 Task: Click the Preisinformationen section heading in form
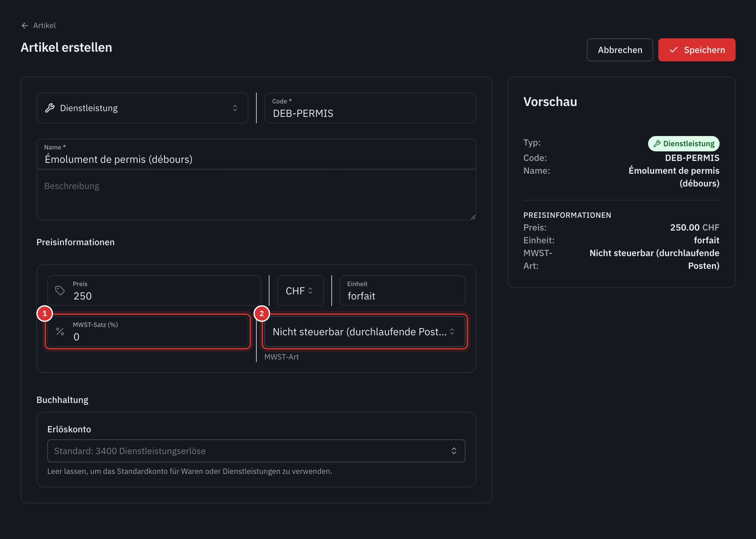(x=75, y=242)
